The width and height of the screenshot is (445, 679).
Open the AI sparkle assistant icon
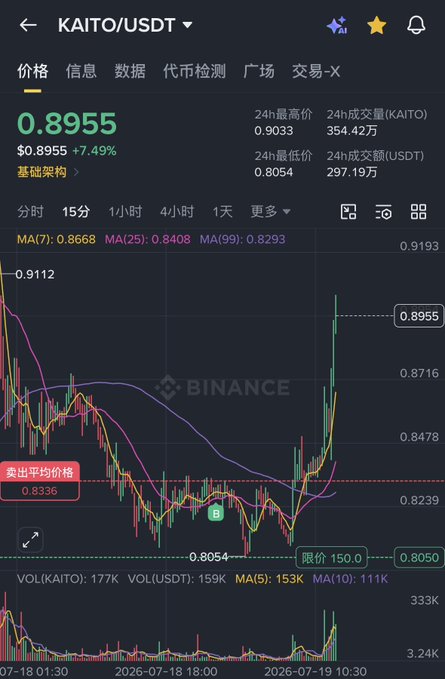[x=337, y=25]
